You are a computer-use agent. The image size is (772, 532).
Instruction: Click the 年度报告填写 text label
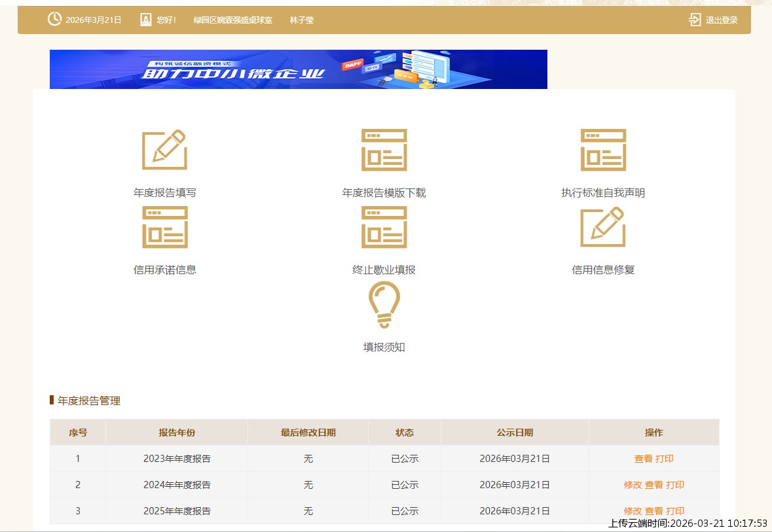164,193
